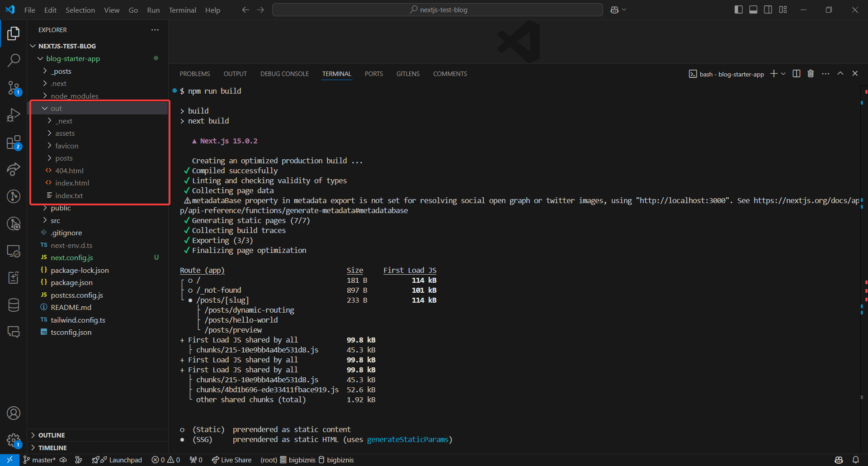The image size is (868, 466).
Task: Open next.config.js file
Action: click(x=71, y=258)
